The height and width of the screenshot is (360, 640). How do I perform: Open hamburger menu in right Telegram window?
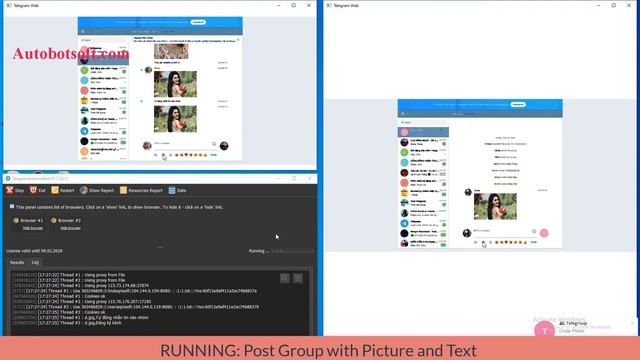pyautogui.click(x=403, y=114)
